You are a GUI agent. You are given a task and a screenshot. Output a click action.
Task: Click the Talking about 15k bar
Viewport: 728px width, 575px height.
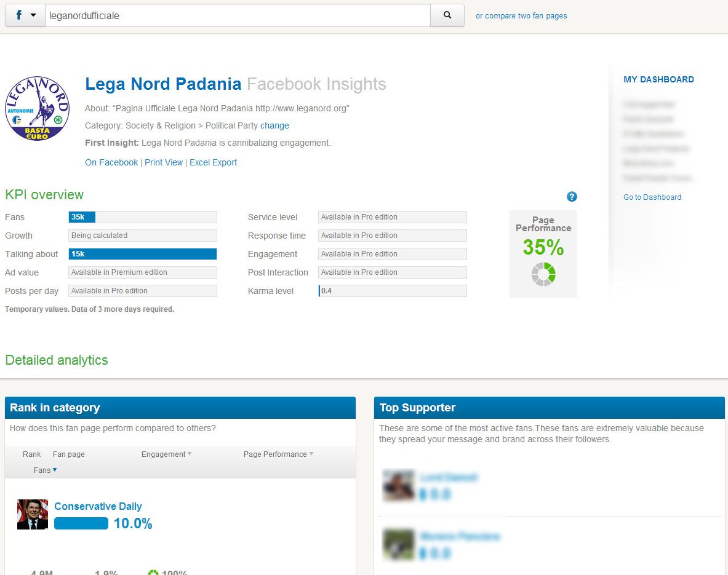pos(143,254)
